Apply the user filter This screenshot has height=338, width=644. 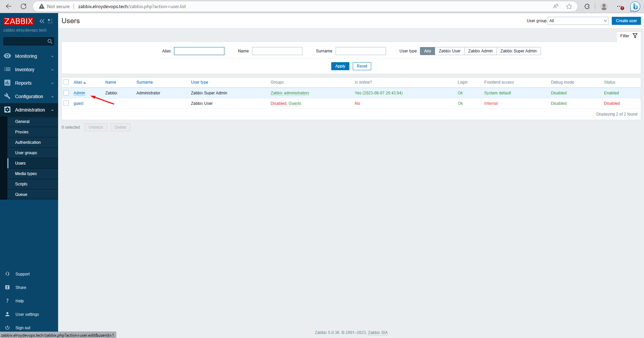point(340,66)
